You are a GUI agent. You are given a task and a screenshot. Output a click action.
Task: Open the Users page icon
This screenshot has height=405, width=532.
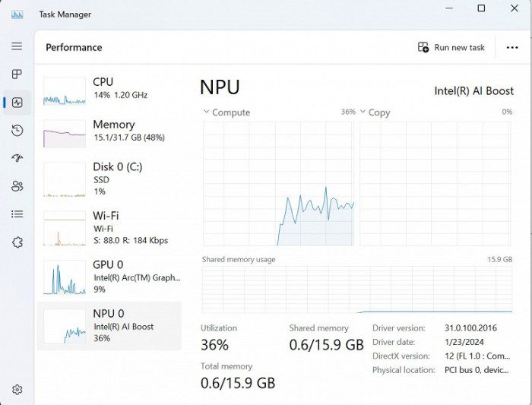pyautogui.click(x=17, y=186)
